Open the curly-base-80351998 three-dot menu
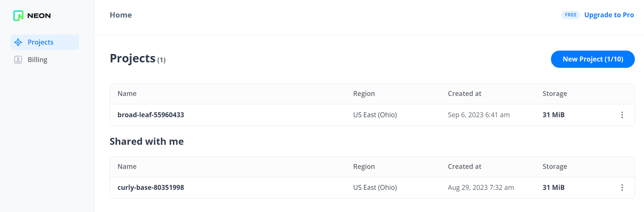Image resolution: width=644 pixels, height=212 pixels. (x=622, y=188)
